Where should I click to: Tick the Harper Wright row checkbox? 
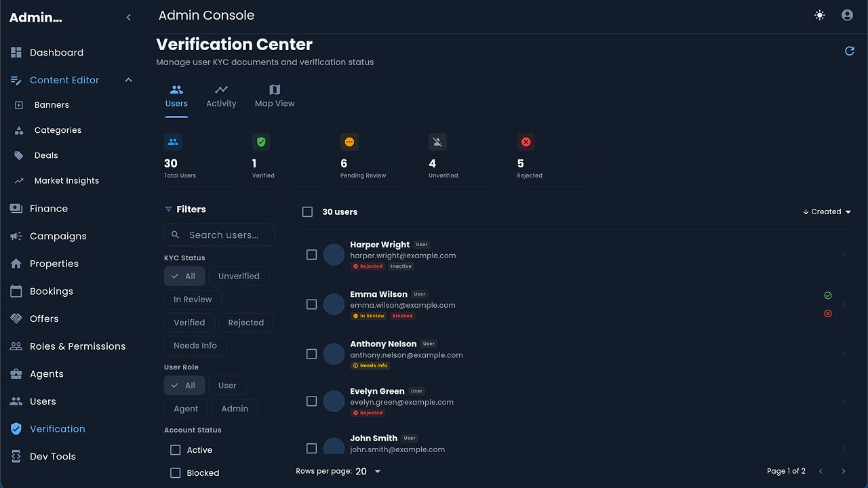tap(311, 255)
